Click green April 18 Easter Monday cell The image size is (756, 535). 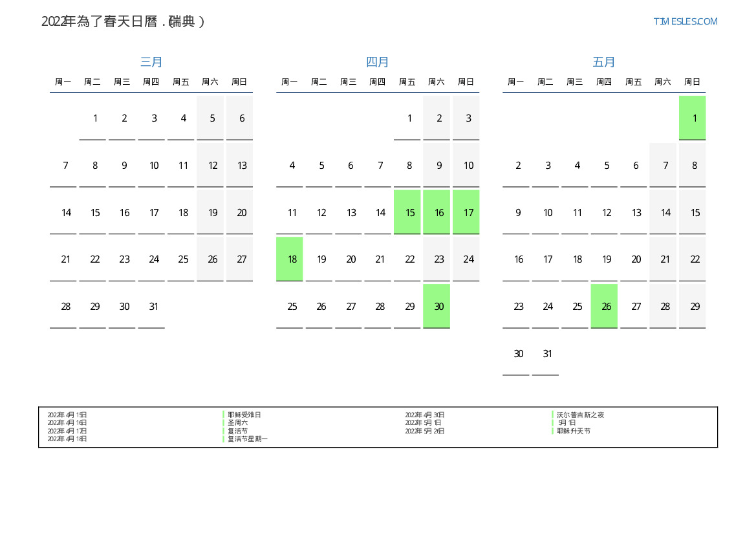(x=290, y=259)
